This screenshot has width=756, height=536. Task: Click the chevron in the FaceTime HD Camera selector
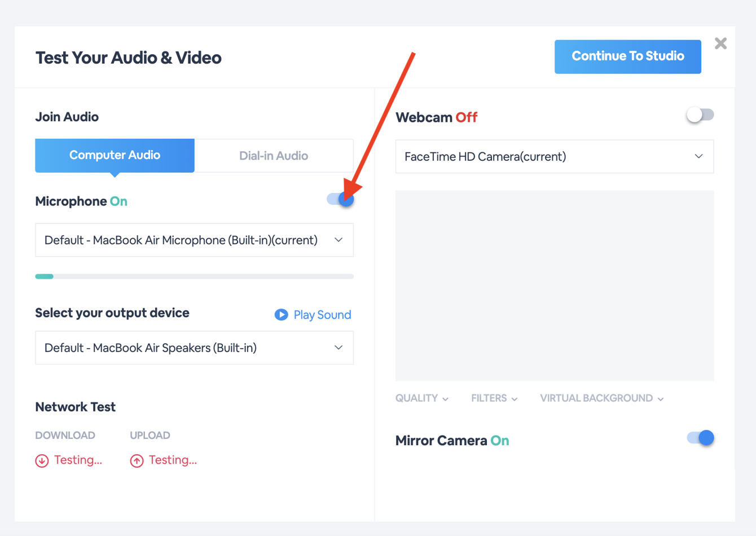click(698, 156)
